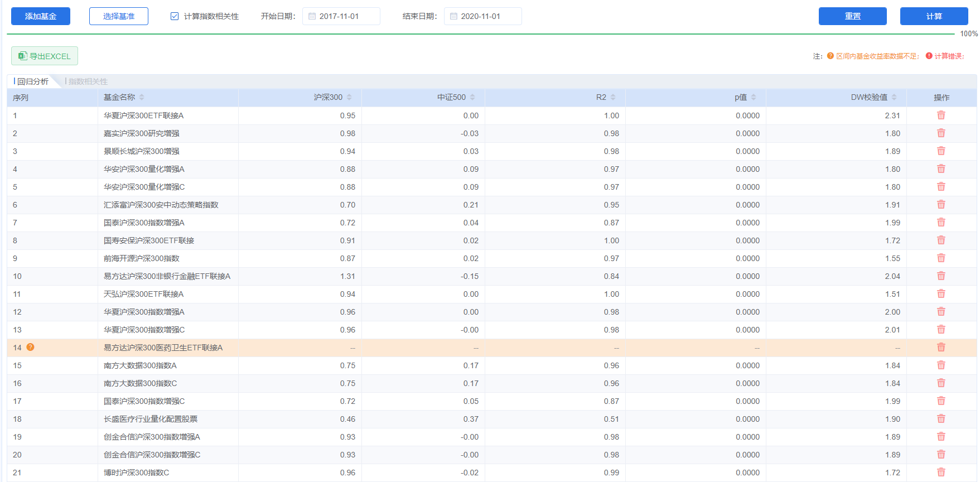
Task: Sort by the R2 column arrows
Action: click(613, 97)
